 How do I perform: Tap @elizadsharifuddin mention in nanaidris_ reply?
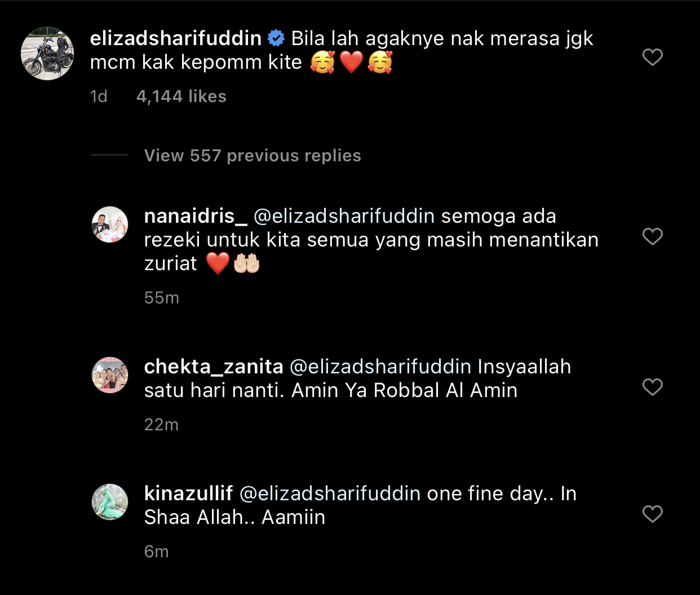tap(344, 216)
